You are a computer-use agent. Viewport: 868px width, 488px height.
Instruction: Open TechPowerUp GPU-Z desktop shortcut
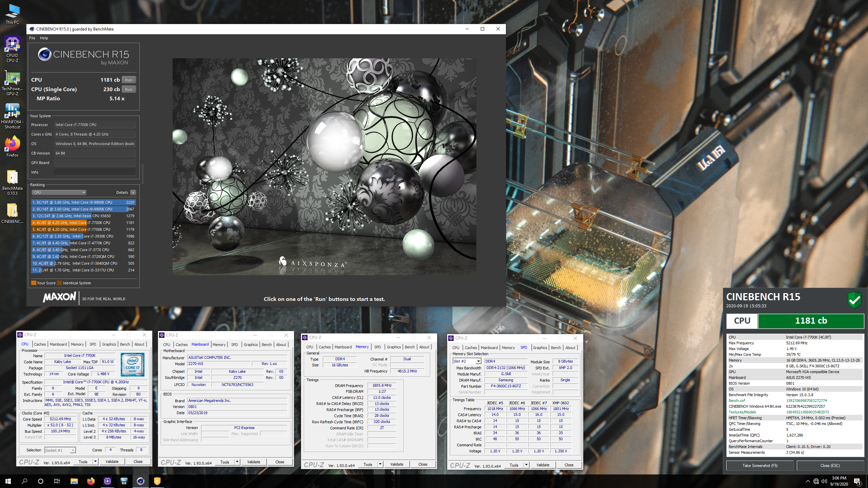[x=12, y=83]
